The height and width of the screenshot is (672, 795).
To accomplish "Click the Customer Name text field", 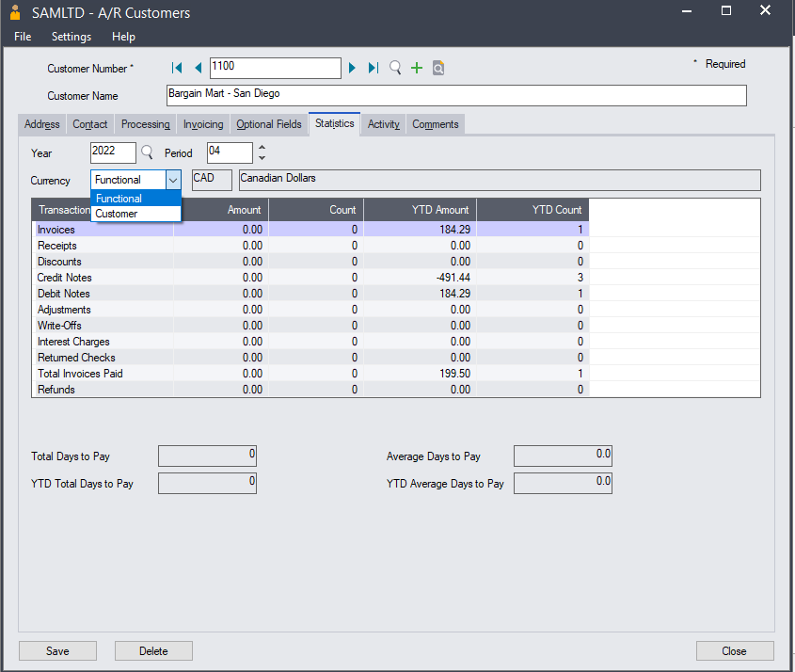I will pyautogui.click(x=455, y=95).
